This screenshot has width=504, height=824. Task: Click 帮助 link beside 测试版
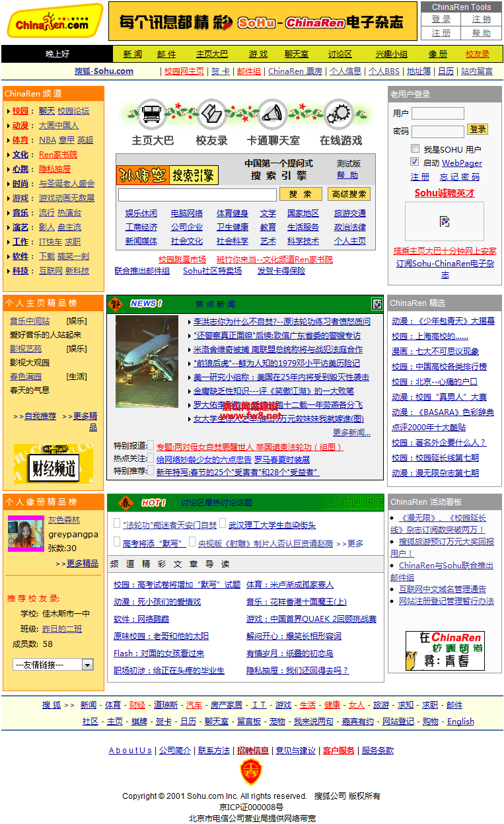[x=347, y=176]
